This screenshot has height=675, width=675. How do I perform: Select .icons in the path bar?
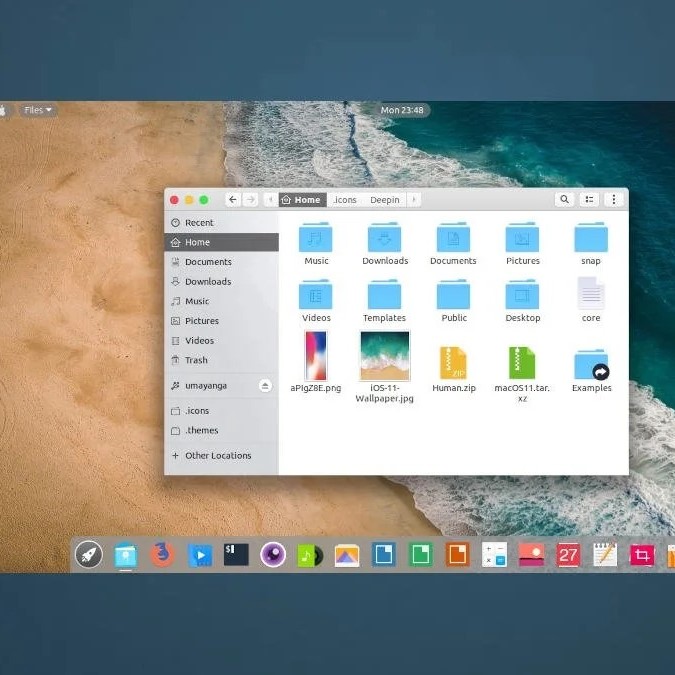point(345,200)
